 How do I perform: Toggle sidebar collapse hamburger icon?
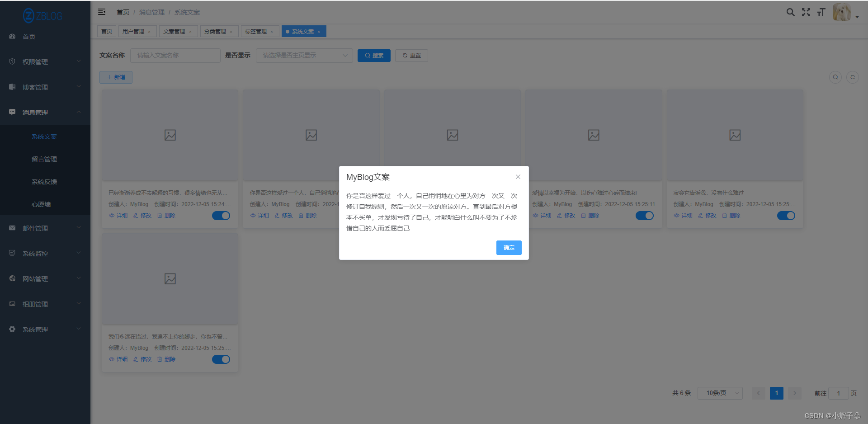(x=102, y=12)
